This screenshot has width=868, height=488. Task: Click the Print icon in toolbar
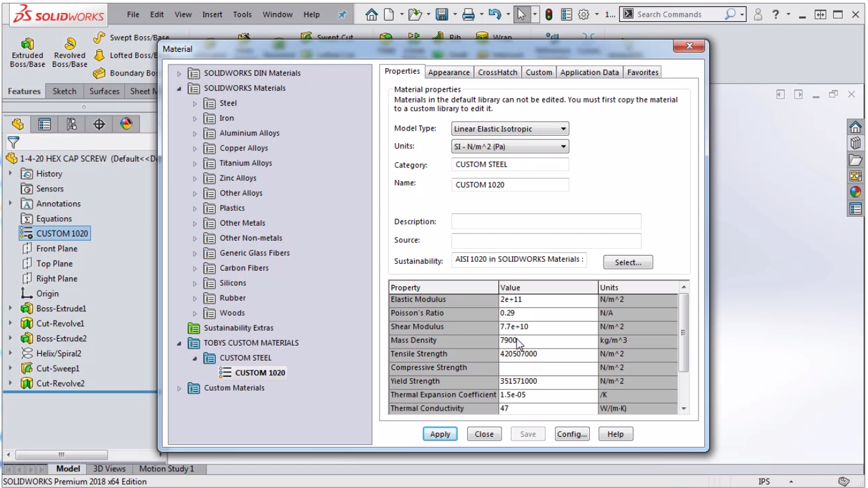click(x=468, y=14)
